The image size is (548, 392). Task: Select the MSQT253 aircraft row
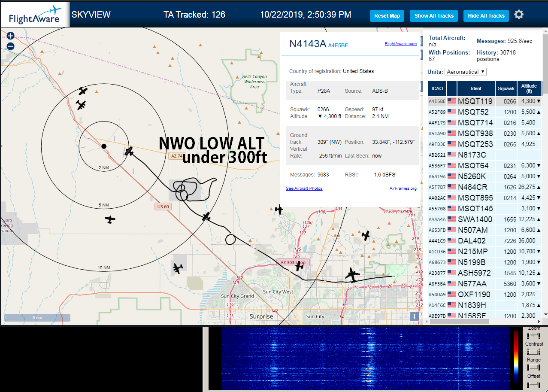(x=485, y=144)
